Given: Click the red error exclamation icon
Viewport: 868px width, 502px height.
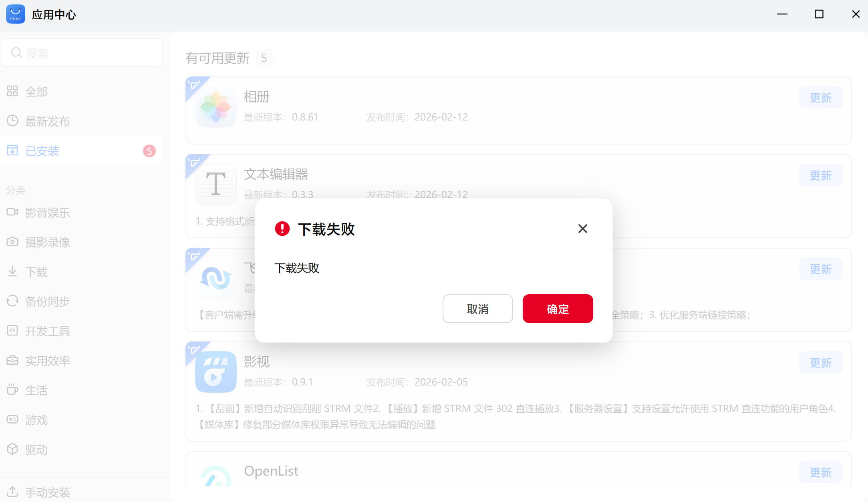Looking at the screenshot, I should (x=282, y=229).
